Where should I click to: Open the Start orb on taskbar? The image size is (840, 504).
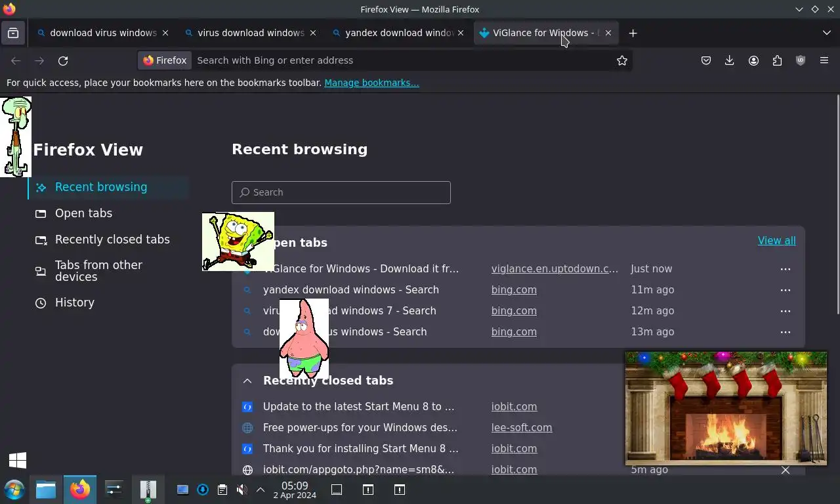(14, 490)
